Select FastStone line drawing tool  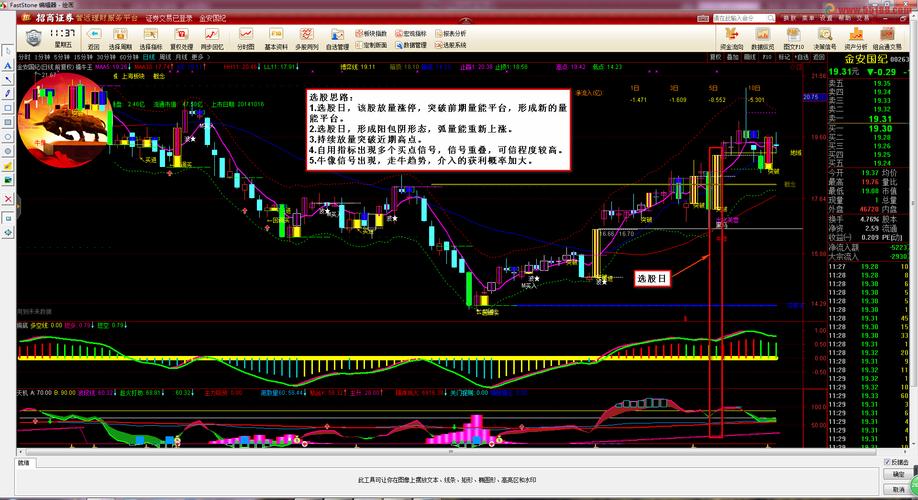coord(8,80)
